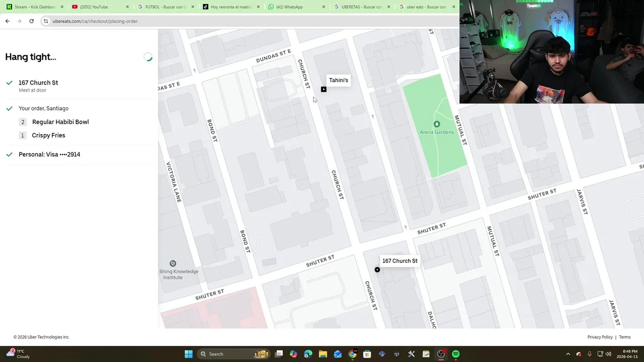Click the Tahini's label on the map
Image resolution: width=644 pixels, height=362 pixels.
[339, 80]
